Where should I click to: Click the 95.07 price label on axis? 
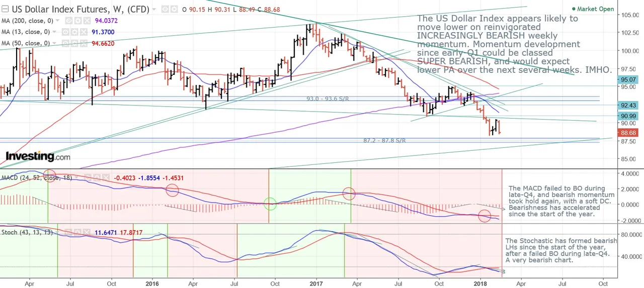click(629, 79)
